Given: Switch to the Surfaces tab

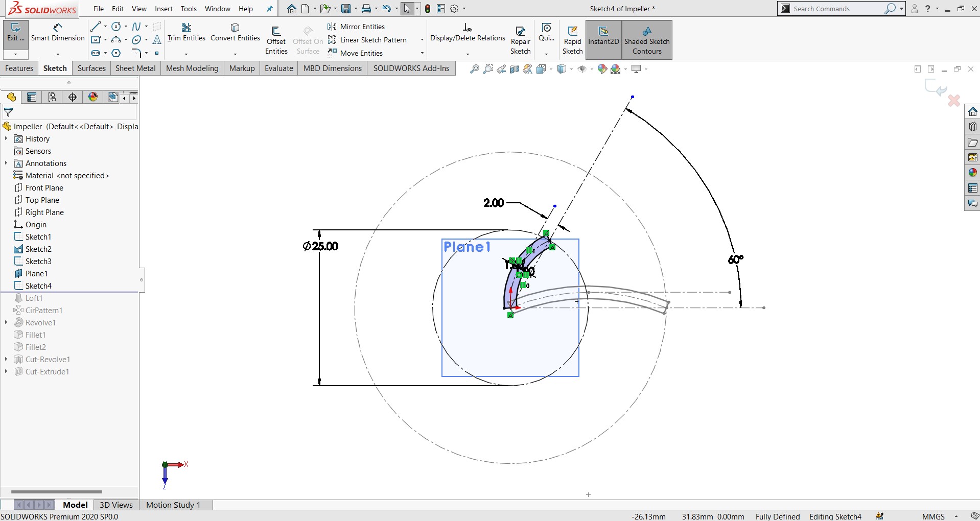Looking at the screenshot, I should tap(91, 68).
